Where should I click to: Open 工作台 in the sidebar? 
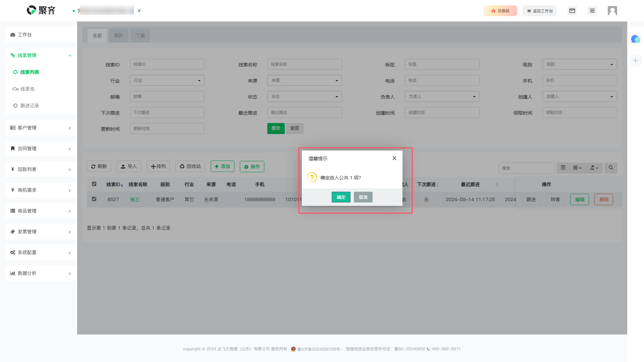41,35
